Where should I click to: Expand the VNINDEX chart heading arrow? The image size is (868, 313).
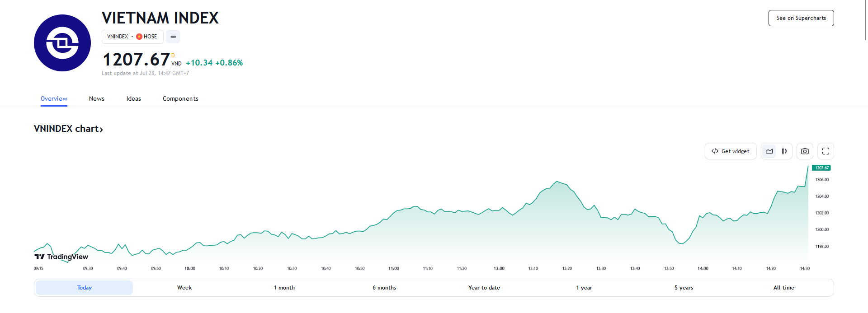[x=101, y=130]
